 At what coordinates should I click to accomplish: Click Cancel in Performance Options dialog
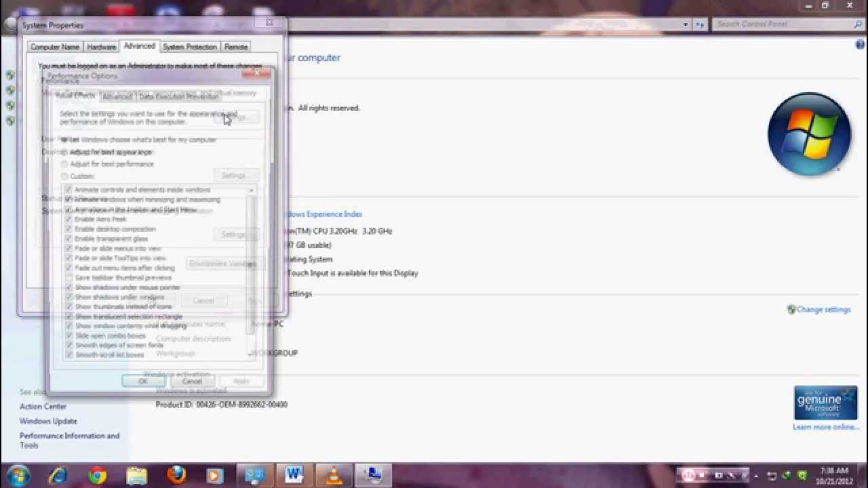click(192, 382)
